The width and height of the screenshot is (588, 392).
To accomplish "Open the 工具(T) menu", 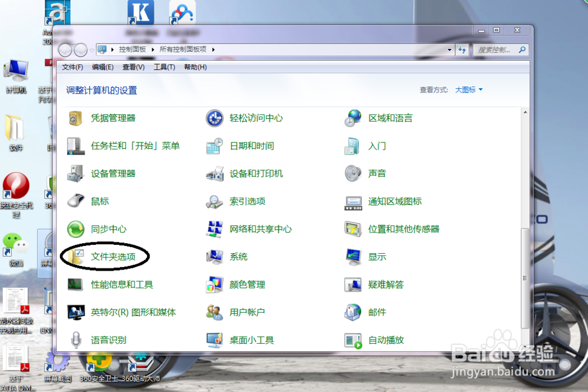I will pos(164,67).
